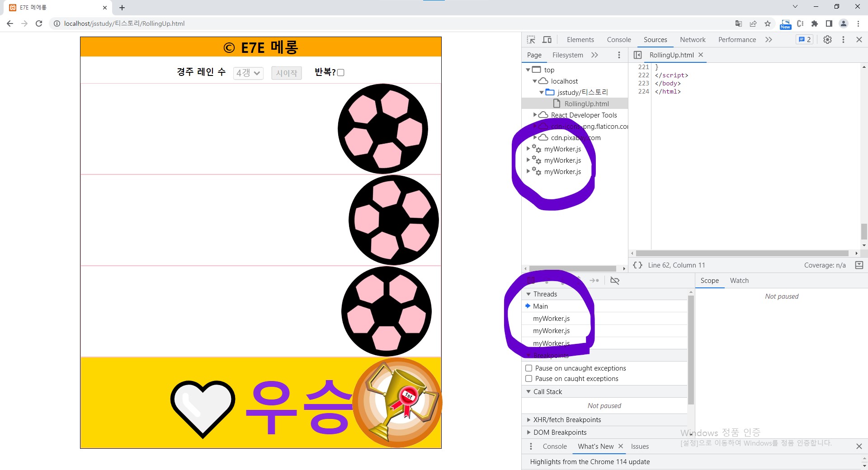Click the 시이작 start button
Image resolution: width=868 pixels, height=470 pixels.
click(287, 73)
